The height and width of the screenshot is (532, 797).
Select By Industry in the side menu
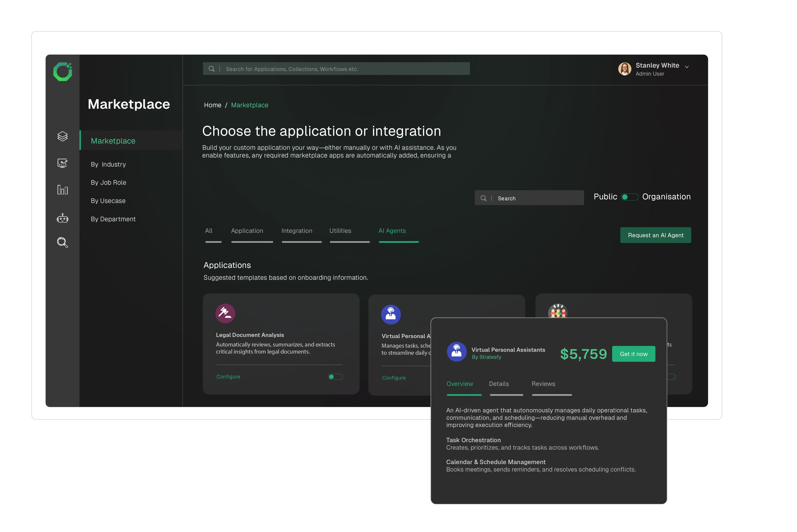point(108,164)
